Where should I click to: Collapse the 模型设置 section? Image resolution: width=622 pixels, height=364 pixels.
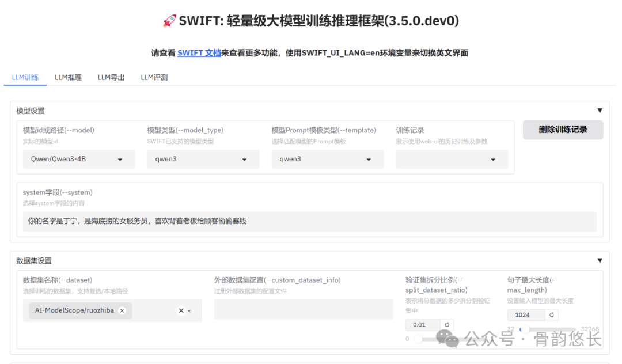pos(600,111)
